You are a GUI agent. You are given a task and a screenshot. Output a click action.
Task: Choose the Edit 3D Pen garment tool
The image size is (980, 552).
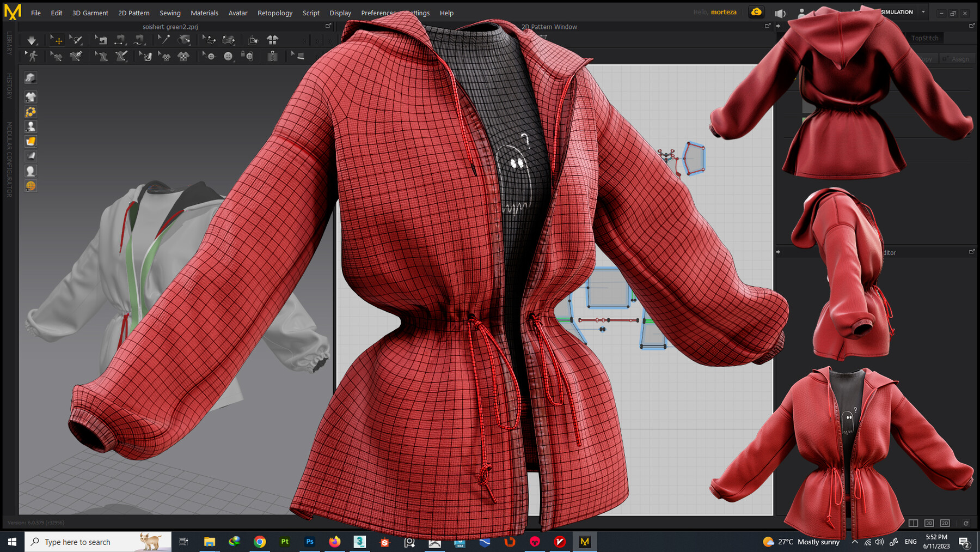pos(56,56)
